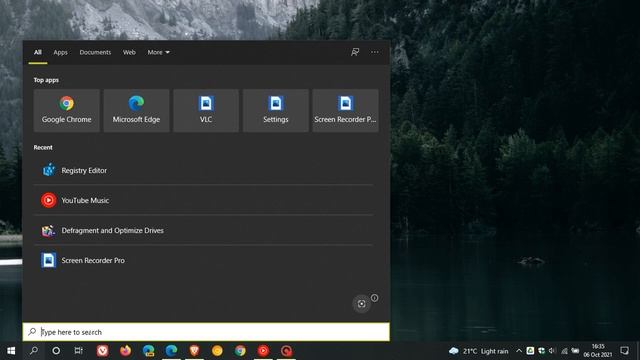Select the All search tab
The height and width of the screenshot is (360, 640).
pyautogui.click(x=38, y=52)
